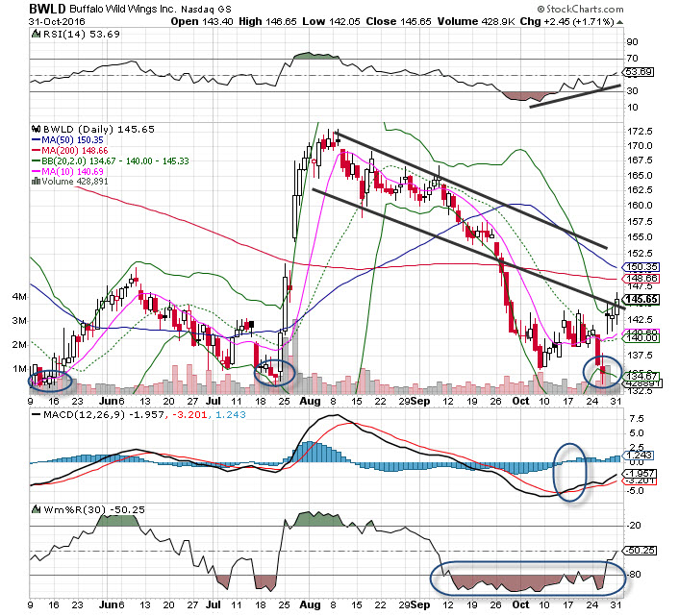Select the blue MA(50) legend entry
Viewport: 679px width, 616px height.
(x=69, y=140)
